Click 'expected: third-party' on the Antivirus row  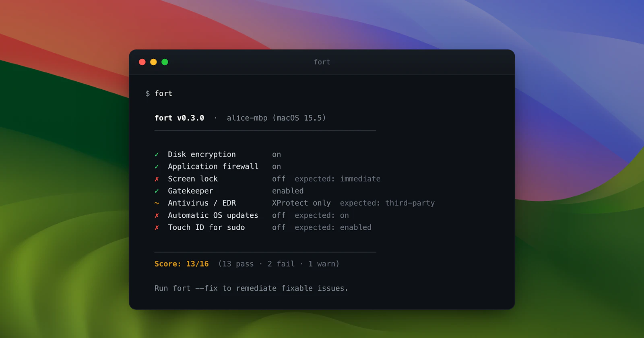click(x=387, y=203)
